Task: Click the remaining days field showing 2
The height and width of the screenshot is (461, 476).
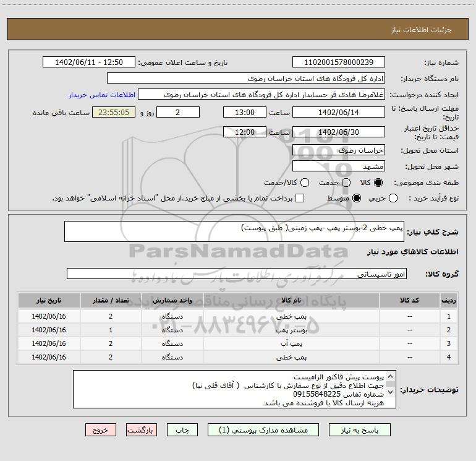Action: [x=178, y=112]
